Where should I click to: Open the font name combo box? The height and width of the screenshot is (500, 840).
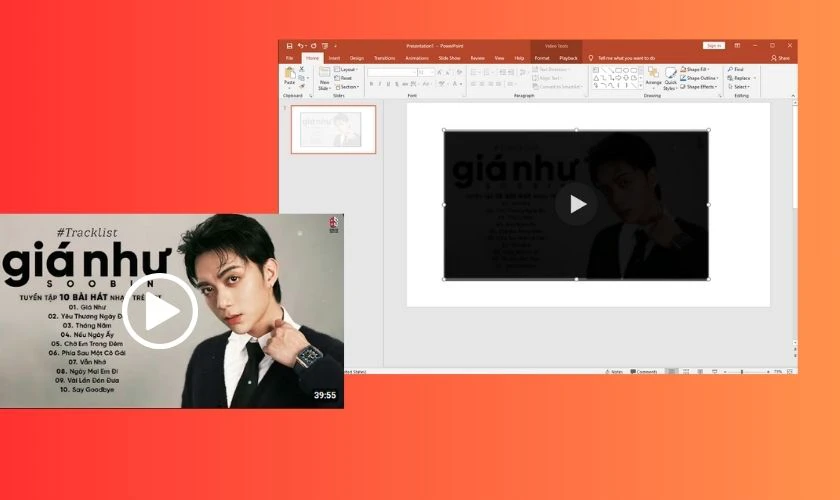[x=392, y=72]
